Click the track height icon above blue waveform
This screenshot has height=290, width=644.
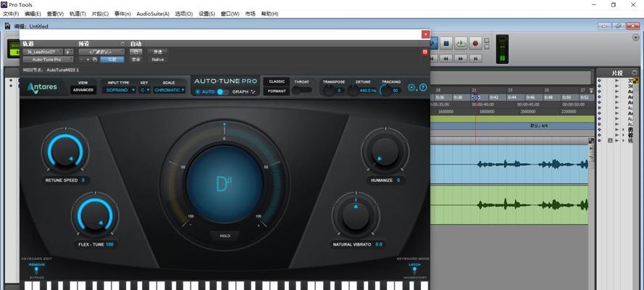[x=591, y=141]
